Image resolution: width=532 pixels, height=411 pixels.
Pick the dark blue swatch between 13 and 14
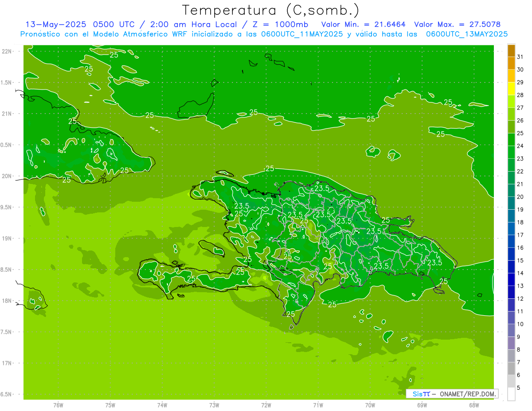point(511,279)
